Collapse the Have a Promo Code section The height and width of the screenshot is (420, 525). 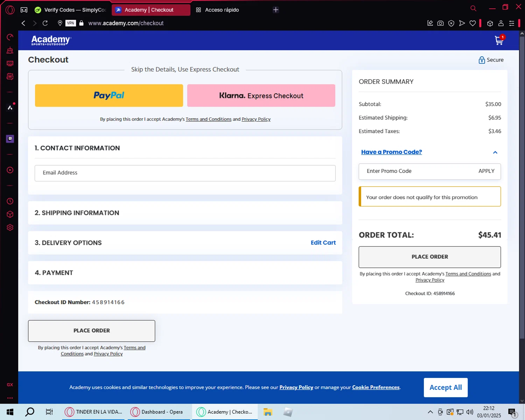(x=495, y=152)
